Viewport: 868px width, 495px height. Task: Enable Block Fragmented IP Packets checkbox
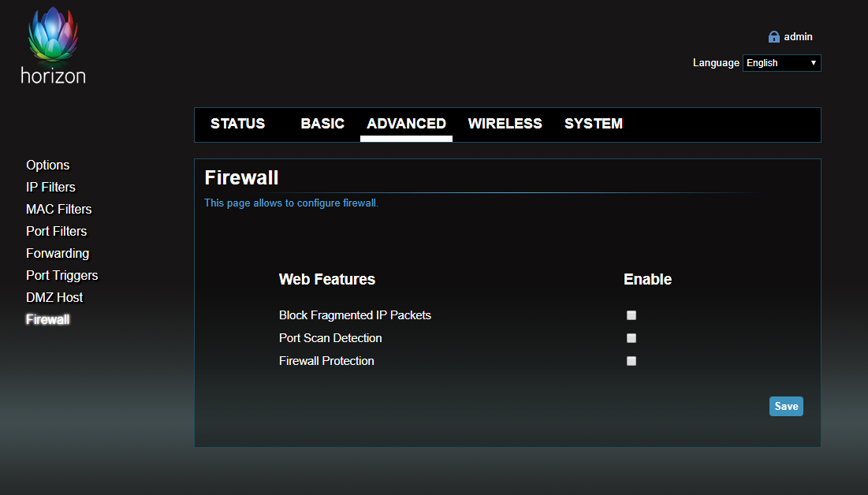point(631,315)
